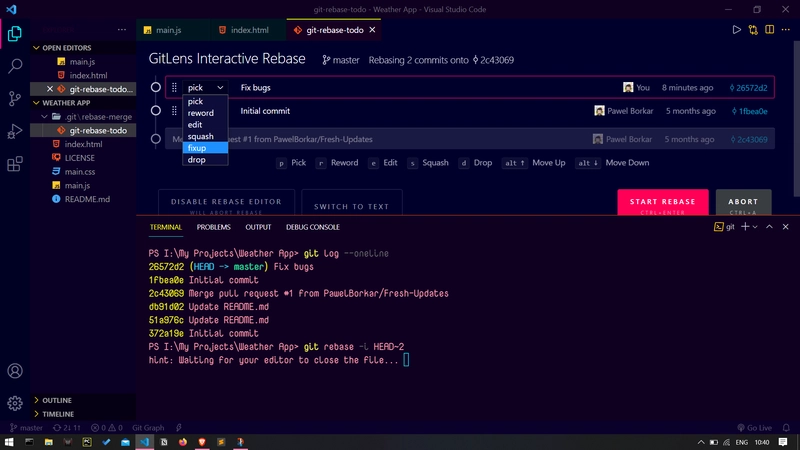
Task: Click Git Graph in the status bar
Action: (x=148, y=428)
